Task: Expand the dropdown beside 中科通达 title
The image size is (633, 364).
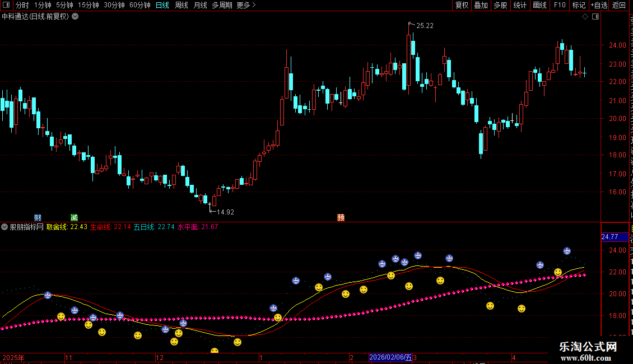Action: click(x=75, y=17)
